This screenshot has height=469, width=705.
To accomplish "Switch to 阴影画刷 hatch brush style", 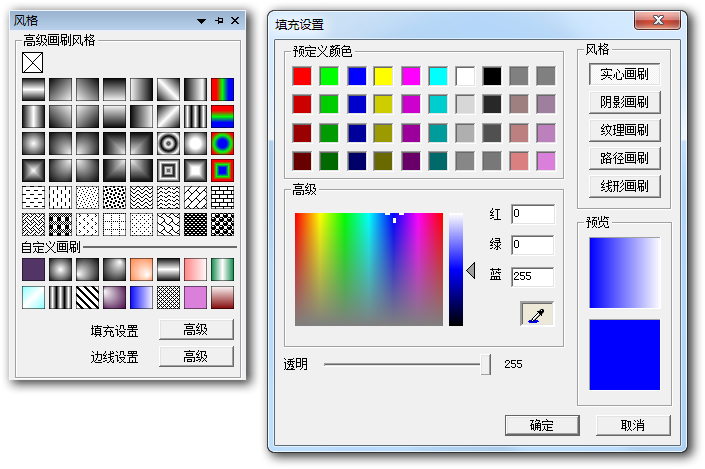I will (624, 102).
